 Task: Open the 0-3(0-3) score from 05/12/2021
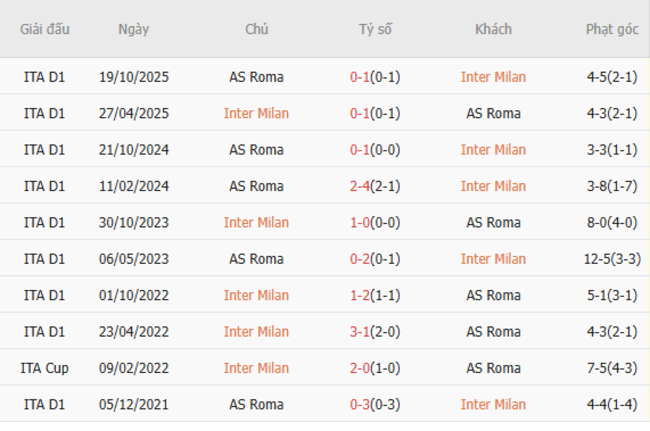pos(375,404)
